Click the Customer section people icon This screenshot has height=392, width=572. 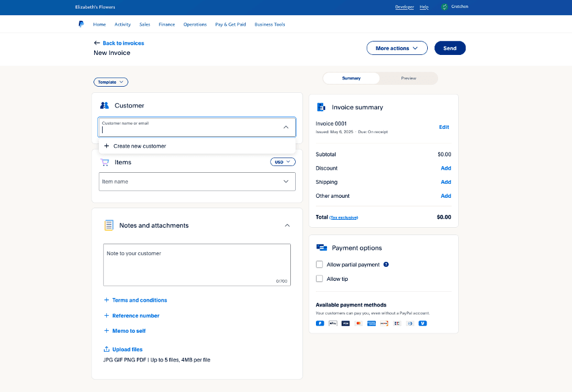click(x=105, y=105)
